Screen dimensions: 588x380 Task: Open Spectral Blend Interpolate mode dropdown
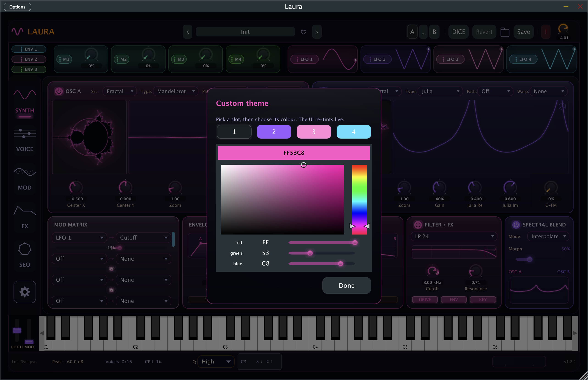tap(548, 236)
